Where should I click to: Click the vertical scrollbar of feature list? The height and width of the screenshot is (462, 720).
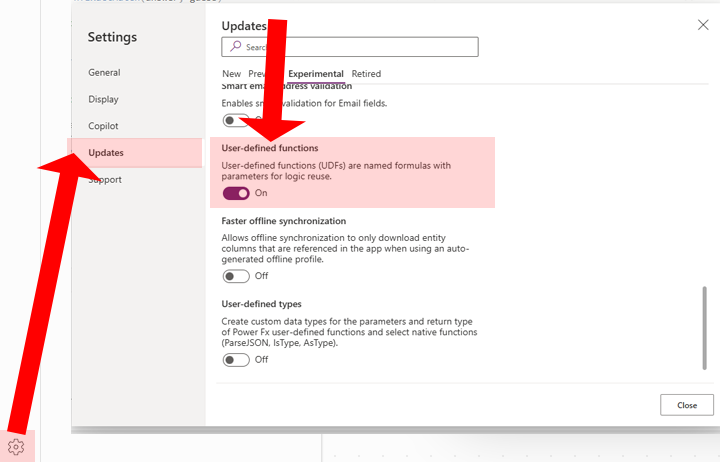coord(704,328)
